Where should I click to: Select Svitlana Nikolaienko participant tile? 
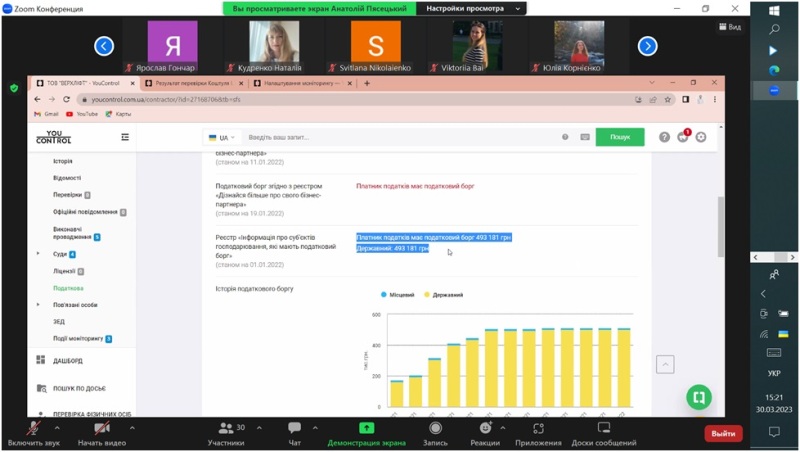tap(376, 46)
